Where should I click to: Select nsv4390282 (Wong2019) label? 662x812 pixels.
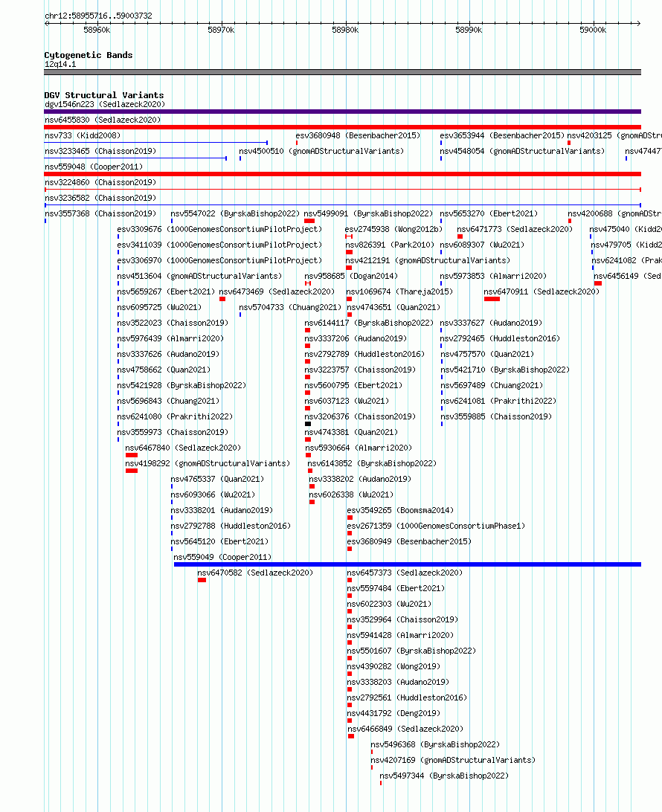[x=393, y=666]
